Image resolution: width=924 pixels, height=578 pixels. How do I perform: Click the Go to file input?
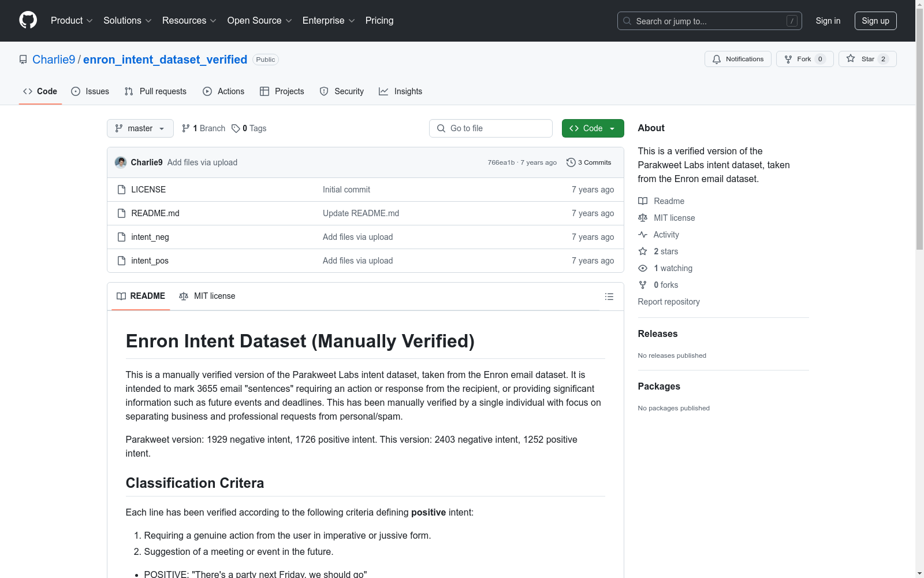[x=491, y=128]
